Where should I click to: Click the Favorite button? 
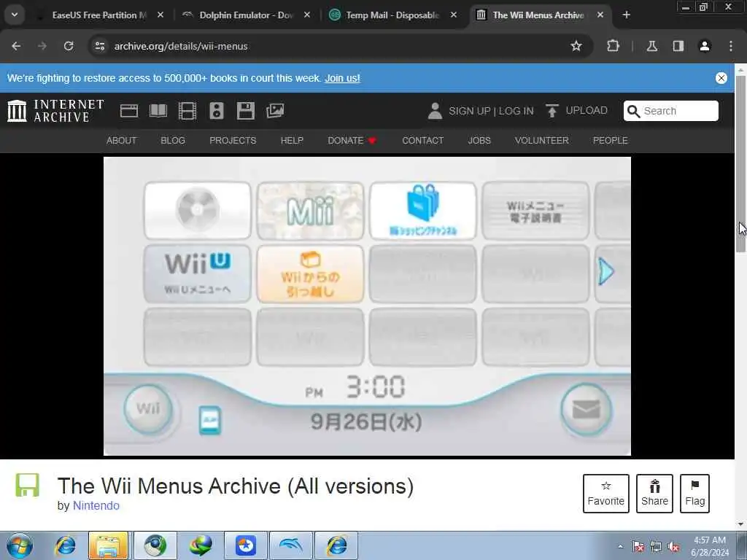click(x=606, y=494)
